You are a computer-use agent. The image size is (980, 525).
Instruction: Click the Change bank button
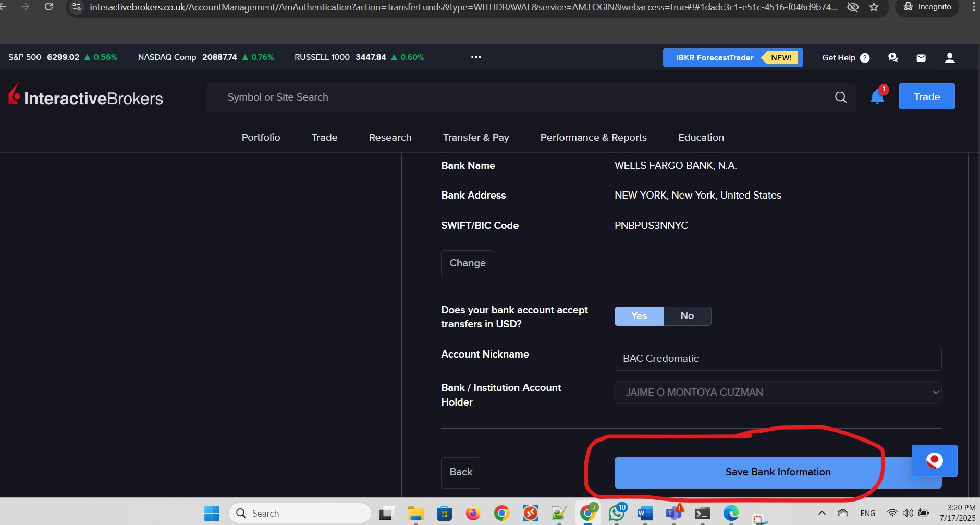coord(467,263)
